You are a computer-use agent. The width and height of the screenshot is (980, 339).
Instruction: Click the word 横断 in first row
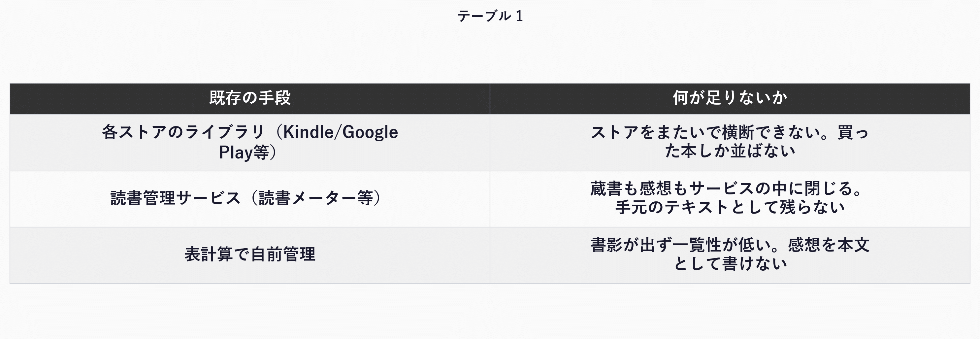click(x=738, y=132)
